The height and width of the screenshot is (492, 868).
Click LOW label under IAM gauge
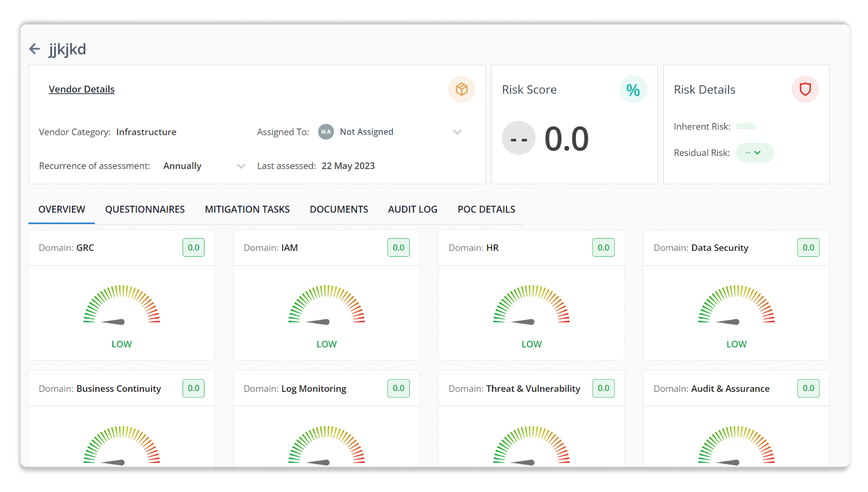(326, 344)
